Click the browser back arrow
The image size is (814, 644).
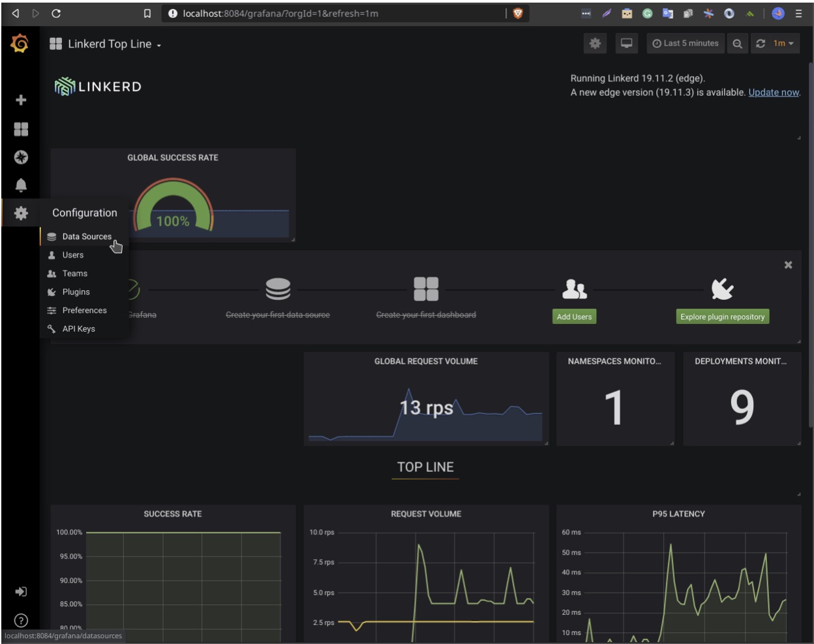(16, 13)
